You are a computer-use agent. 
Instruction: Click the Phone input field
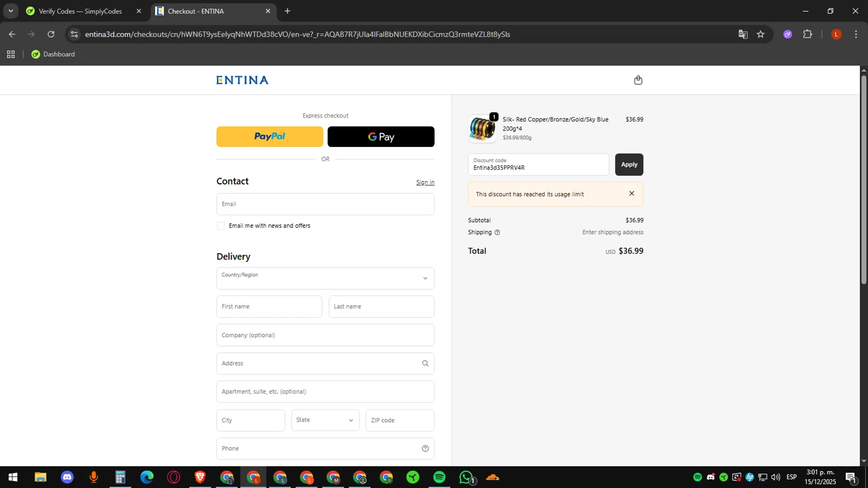coord(325,449)
